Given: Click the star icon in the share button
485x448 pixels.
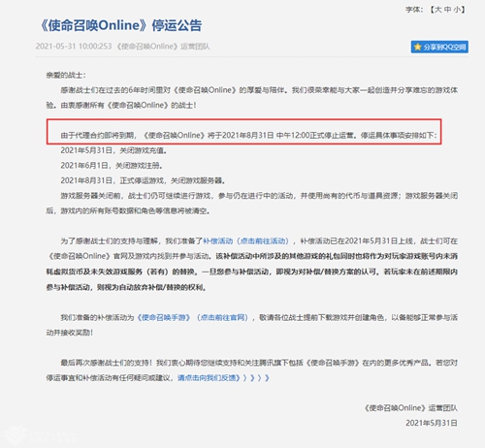Looking at the screenshot, I should [418, 47].
